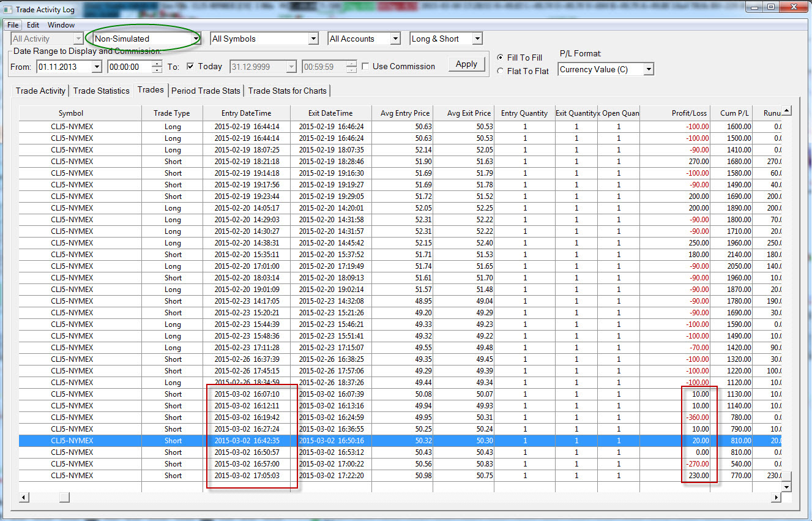
Task: Enable the Today checkbox
Action: 190,66
